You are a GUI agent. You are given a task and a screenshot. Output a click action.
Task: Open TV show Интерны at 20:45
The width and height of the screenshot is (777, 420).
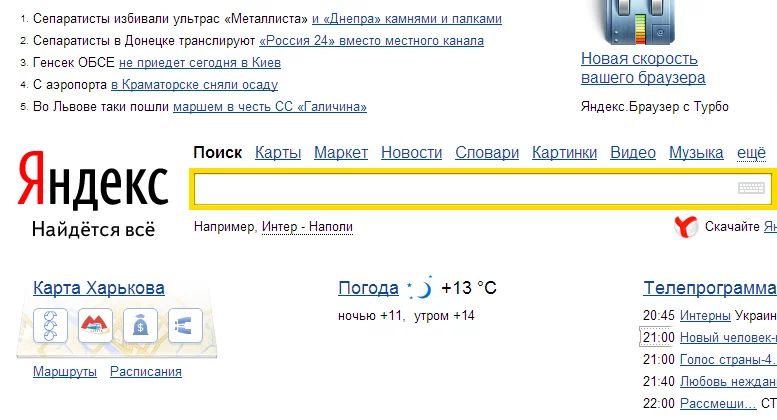pos(705,315)
